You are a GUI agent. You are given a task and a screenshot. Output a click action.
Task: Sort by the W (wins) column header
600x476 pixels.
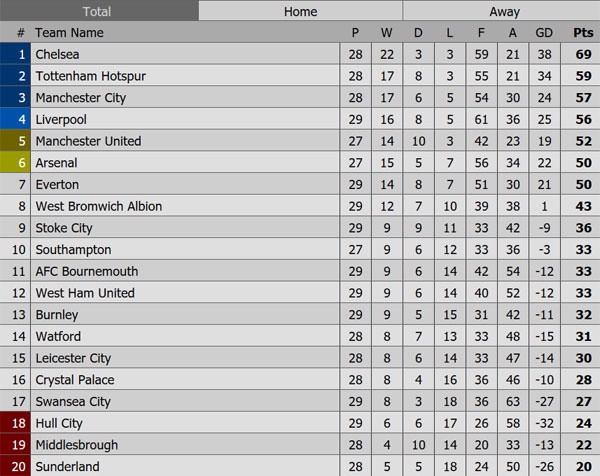point(386,33)
